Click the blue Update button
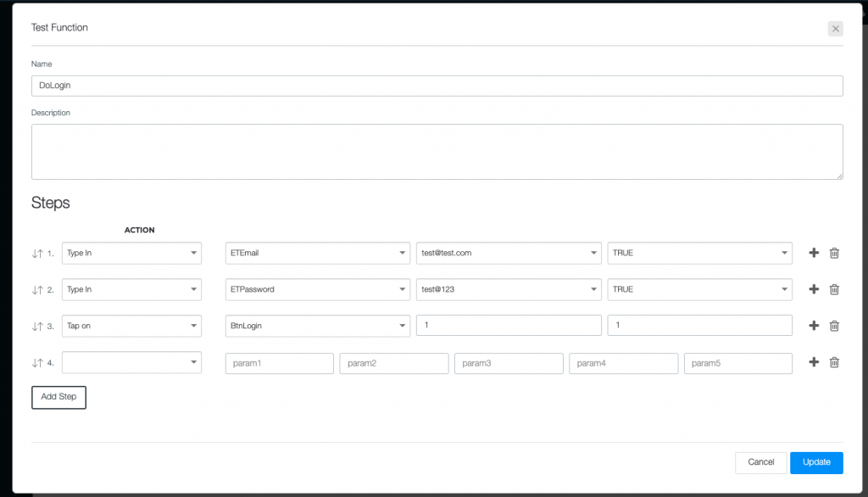Image resolution: width=868 pixels, height=497 pixels. 816,462
